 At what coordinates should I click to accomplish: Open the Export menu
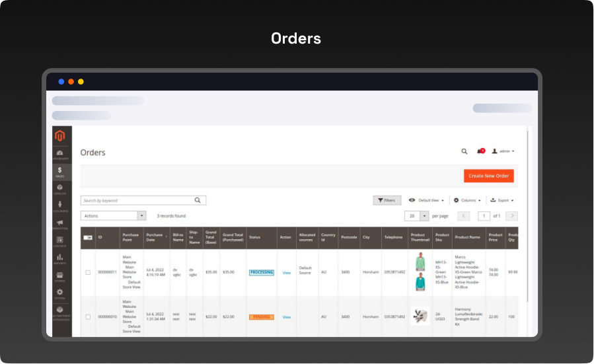(502, 200)
